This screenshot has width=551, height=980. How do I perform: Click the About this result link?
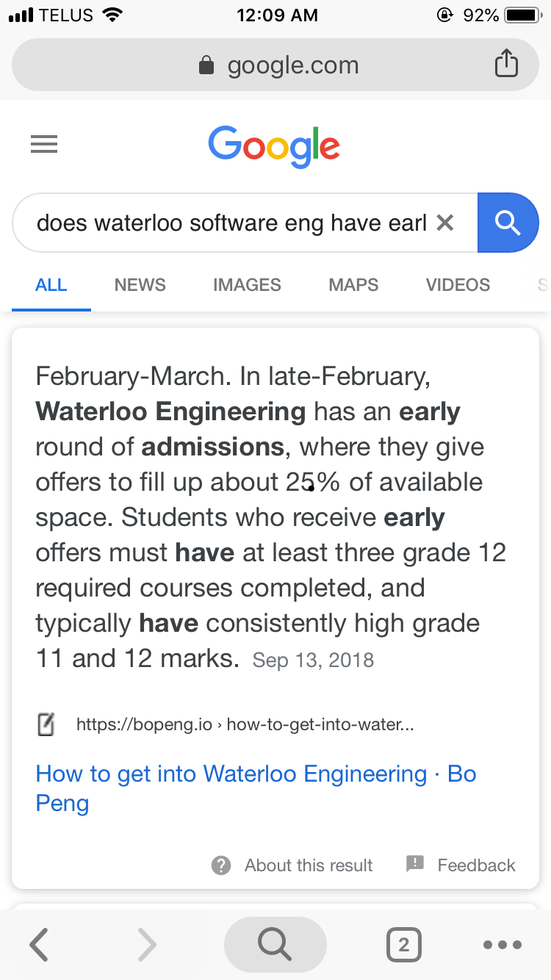click(309, 865)
